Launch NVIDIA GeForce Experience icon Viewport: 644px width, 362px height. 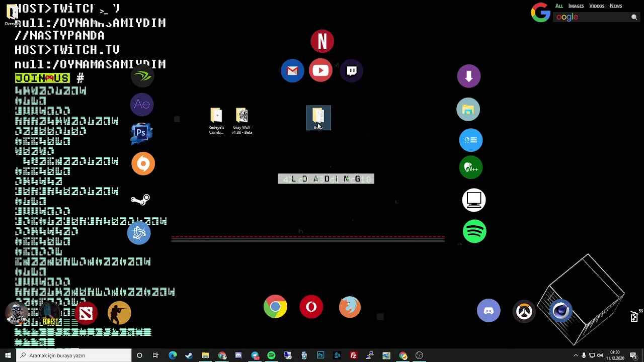[x=143, y=76]
